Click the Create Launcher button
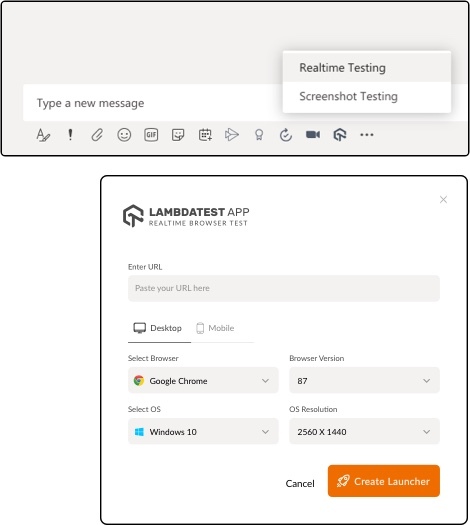Viewport: 470px width, 525px height. pos(384,481)
